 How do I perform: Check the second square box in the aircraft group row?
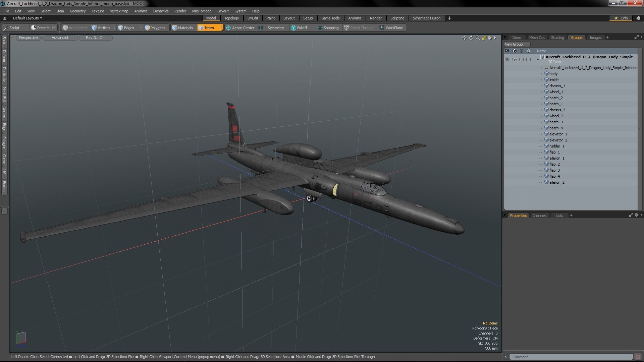click(528, 59)
